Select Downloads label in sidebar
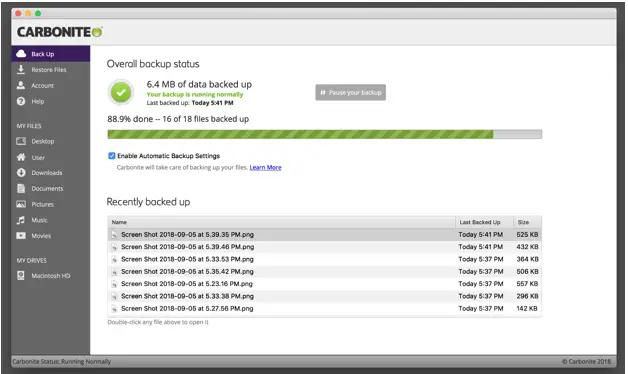The image size is (628, 374). 47,173
